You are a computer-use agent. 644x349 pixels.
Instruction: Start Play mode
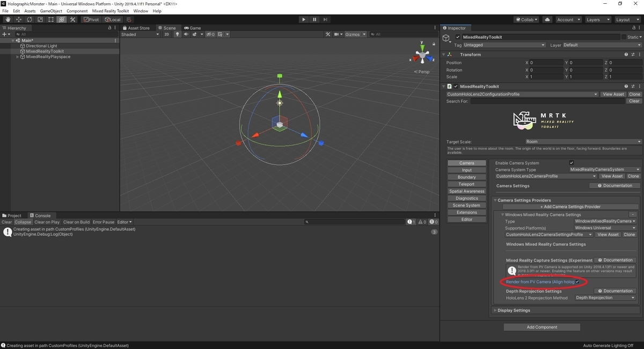[x=303, y=19]
